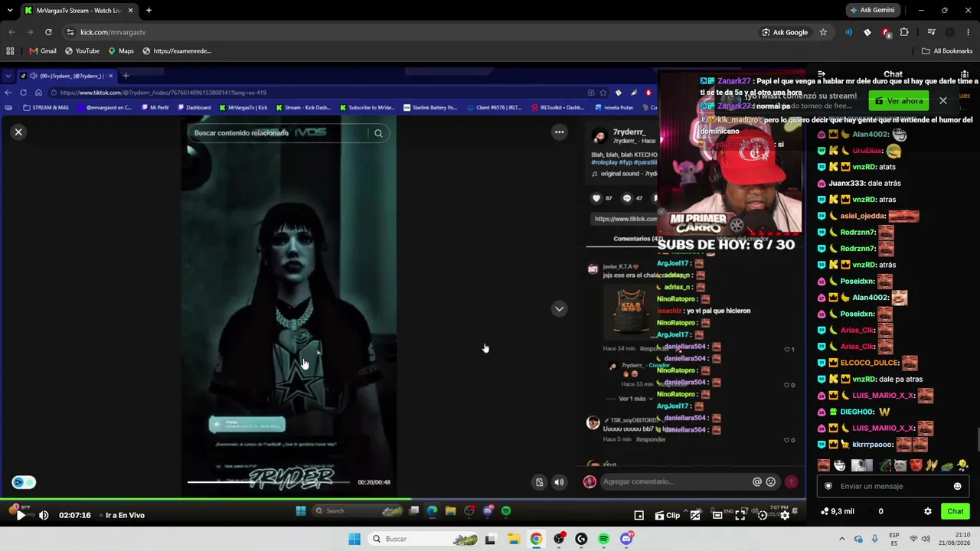Click username kkrrrpaooo in chat

(x=873, y=444)
